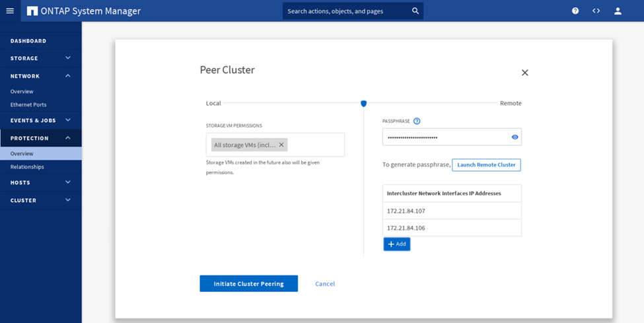Go to Dashboard in the sidebar

(28, 41)
